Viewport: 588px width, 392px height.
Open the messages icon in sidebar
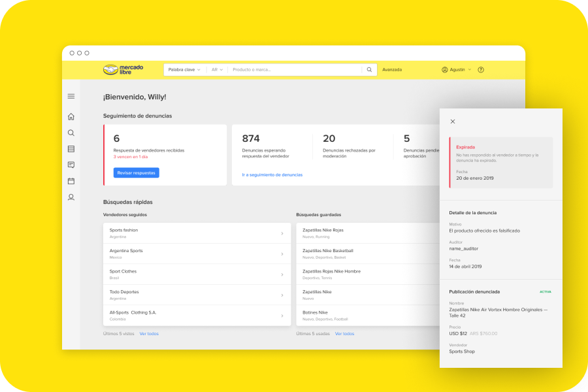point(71,165)
